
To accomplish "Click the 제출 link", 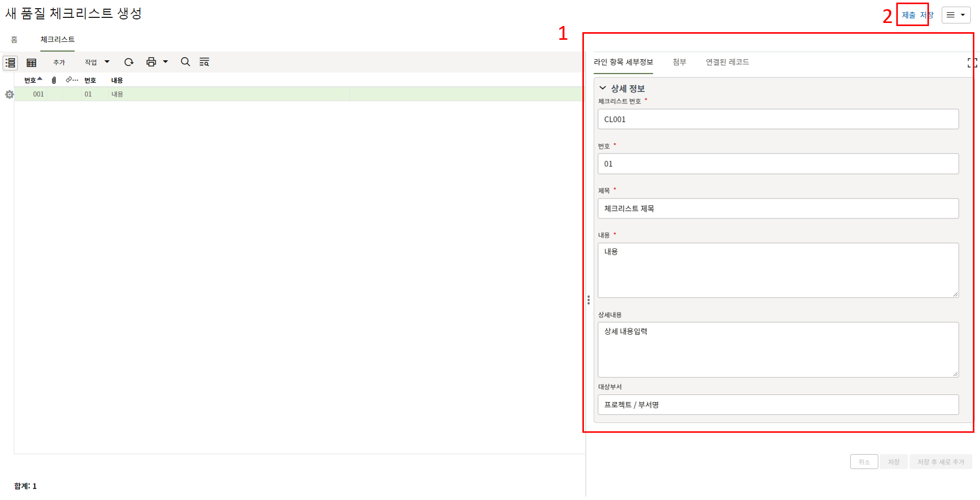I will coord(909,15).
